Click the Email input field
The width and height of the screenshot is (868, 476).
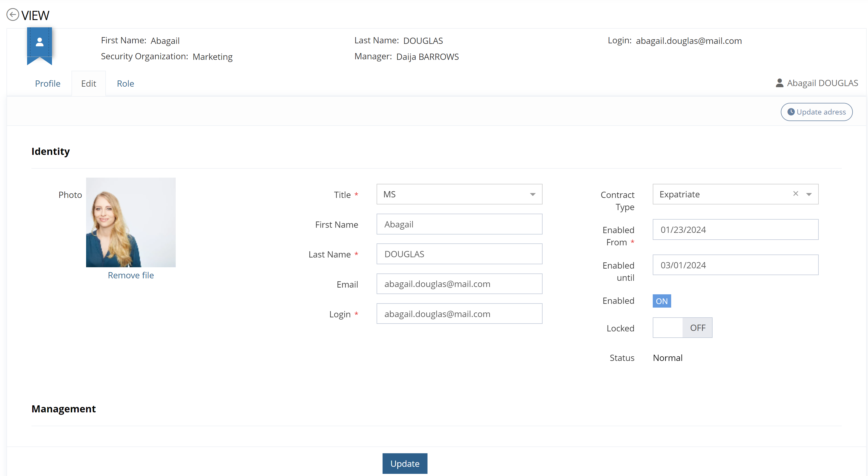click(x=459, y=284)
